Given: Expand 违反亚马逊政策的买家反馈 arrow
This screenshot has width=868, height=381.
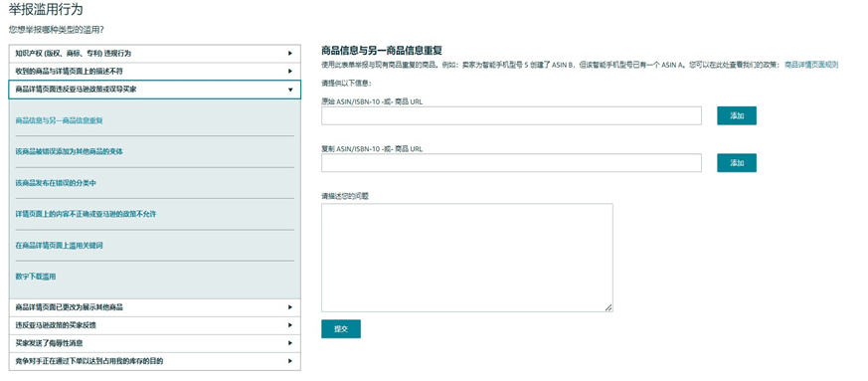Looking at the screenshot, I should point(290,325).
